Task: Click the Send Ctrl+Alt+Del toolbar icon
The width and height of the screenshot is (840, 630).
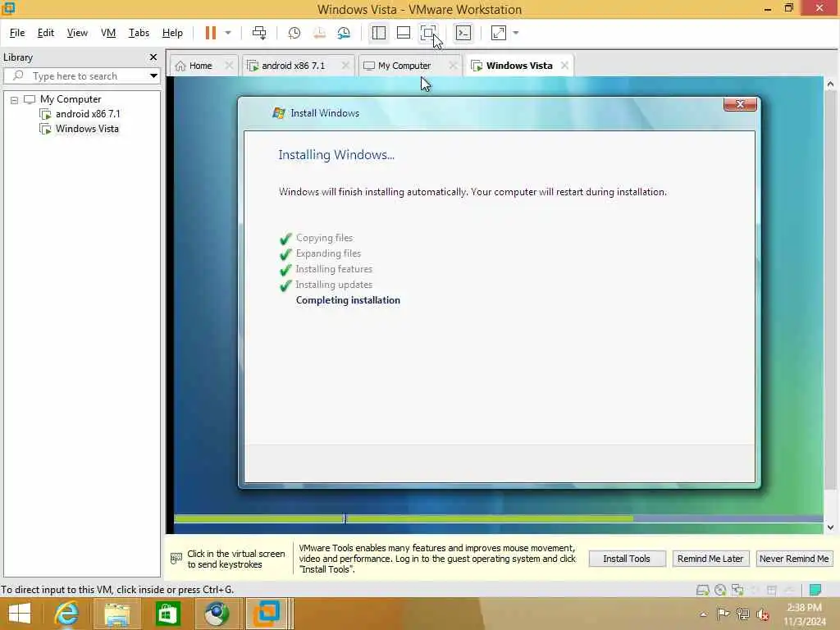Action: tap(259, 33)
